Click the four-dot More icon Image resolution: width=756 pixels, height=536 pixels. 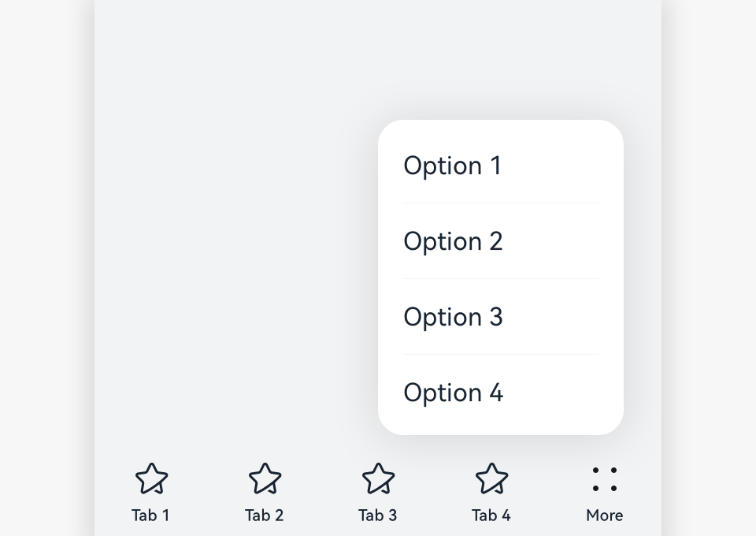click(605, 478)
